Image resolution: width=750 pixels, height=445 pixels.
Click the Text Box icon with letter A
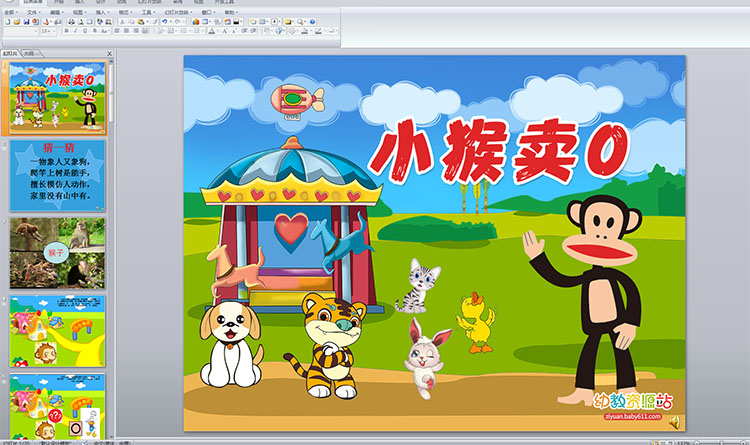pyautogui.click(x=275, y=22)
